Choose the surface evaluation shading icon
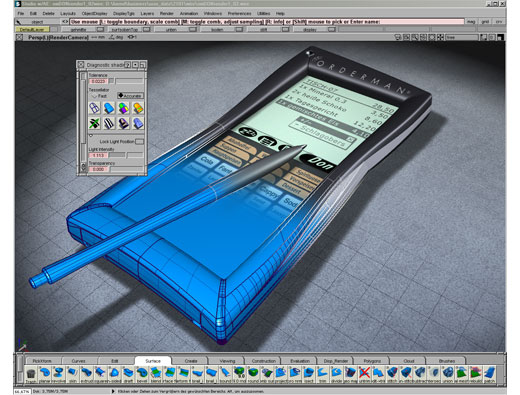The image size is (520, 395). [x=123, y=124]
